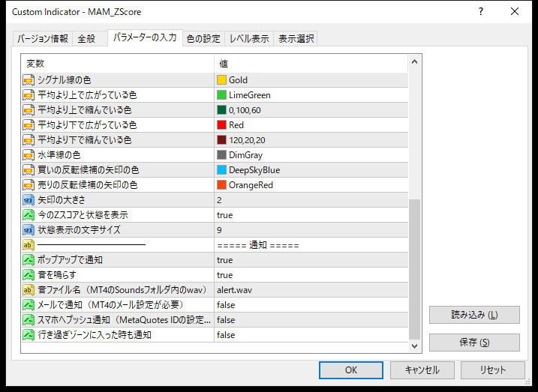Click the OrangeRed color swatch

pyautogui.click(x=221, y=185)
